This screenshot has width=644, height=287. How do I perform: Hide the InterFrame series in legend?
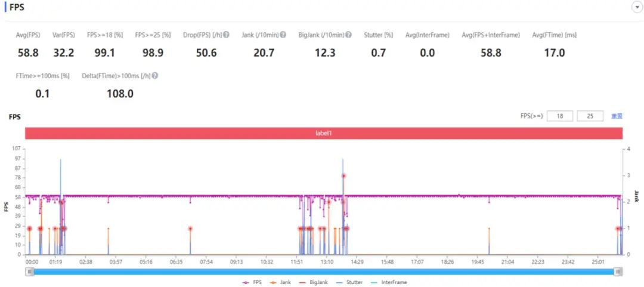click(x=389, y=282)
